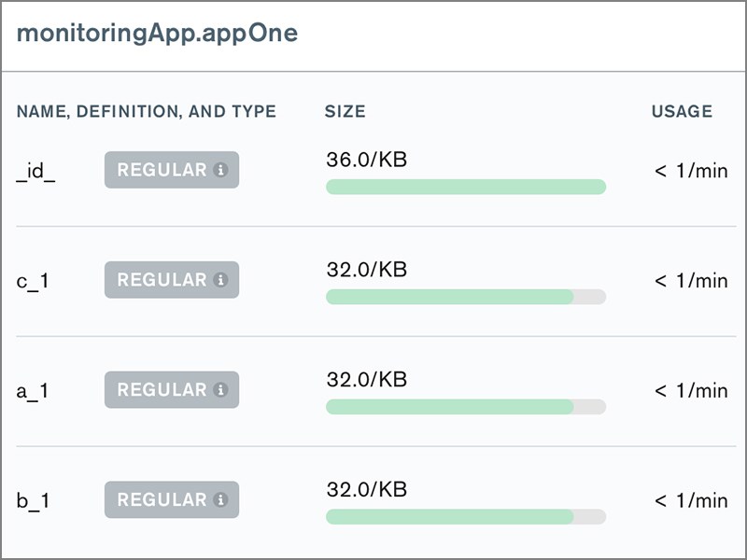Click the Name, Definition, and Type header
The image size is (747, 560).
pyautogui.click(x=147, y=112)
